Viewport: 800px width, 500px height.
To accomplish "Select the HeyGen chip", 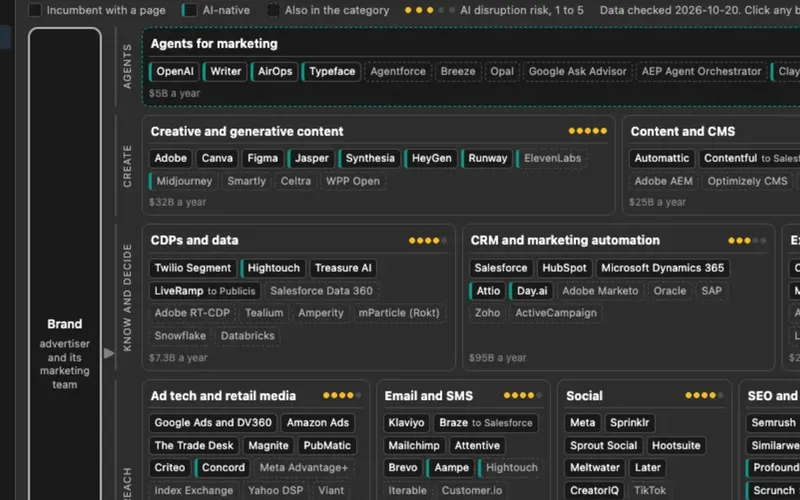I will click(431, 158).
